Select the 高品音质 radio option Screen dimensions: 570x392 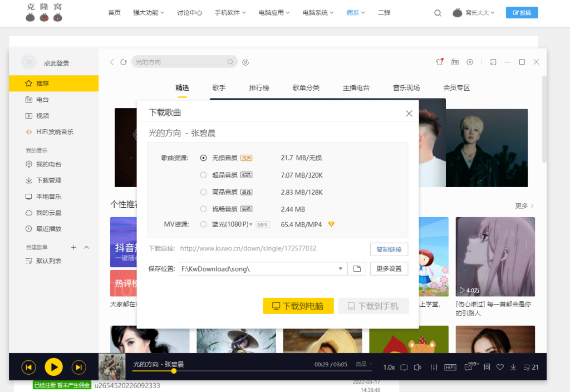pyautogui.click(x=203, y=192)
